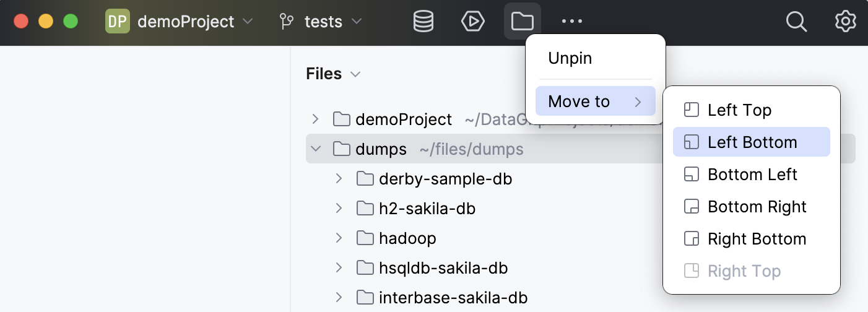This screenshot has width=868, height=312.
Task: Choose Unpin from the context menu
Action: coord(570,59)
